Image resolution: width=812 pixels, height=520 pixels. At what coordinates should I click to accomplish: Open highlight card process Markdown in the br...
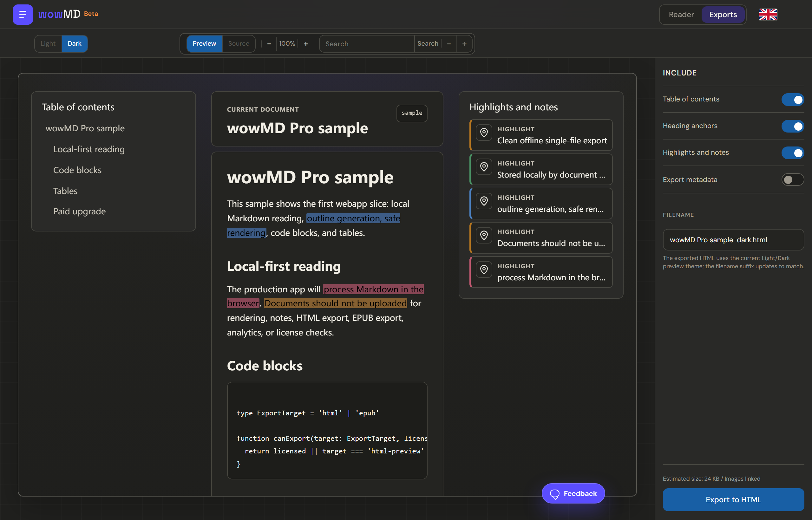click(x=541, y=272)
